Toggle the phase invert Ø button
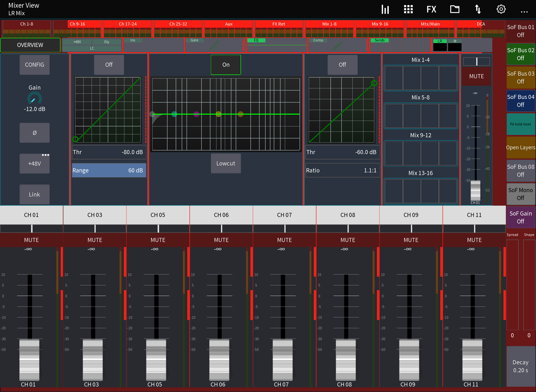The width and height of the screenshot is (536, 392). point(34,133)
